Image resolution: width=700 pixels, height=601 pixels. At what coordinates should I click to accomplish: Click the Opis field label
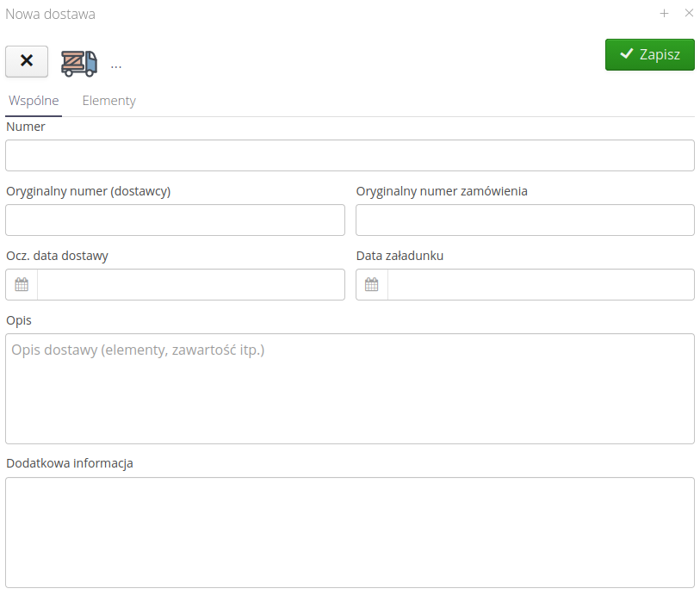click(x=18, y=320)
